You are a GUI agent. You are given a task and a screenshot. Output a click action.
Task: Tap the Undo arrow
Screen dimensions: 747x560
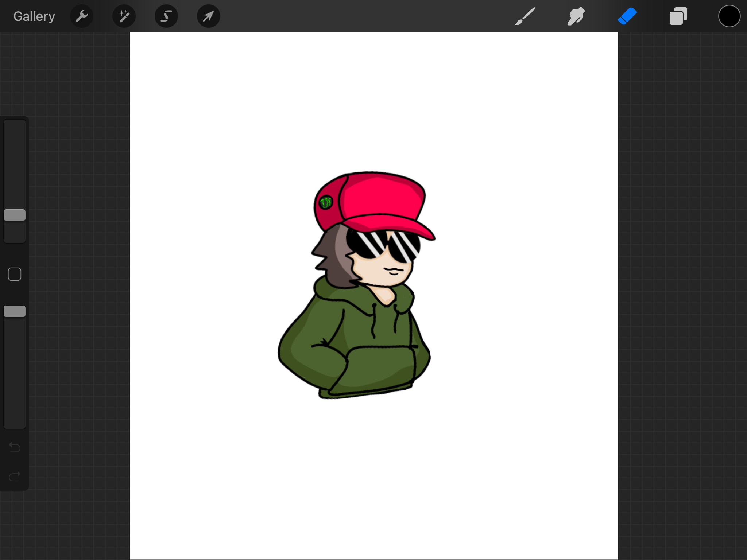(x=15, y=447)
